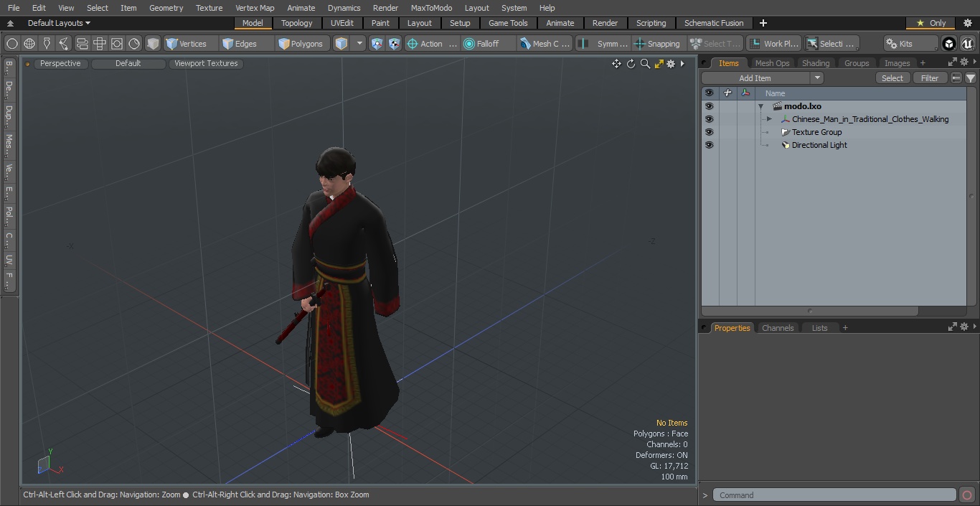Screen dimensions: 980x506
Task: Click the Items selection cube icon
Action: point(341,44)
